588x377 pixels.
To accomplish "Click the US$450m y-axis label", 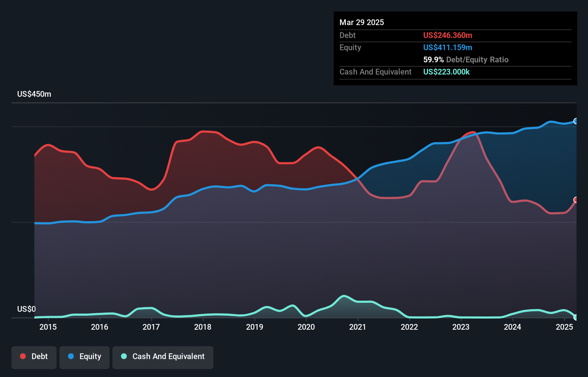I will pos(34,94).
